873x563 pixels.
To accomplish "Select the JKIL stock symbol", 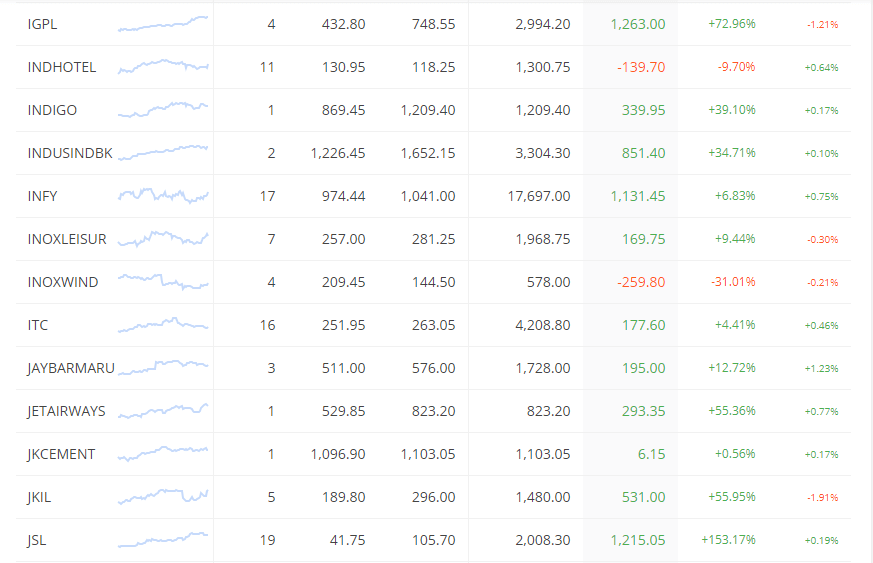I will point(39,497).
